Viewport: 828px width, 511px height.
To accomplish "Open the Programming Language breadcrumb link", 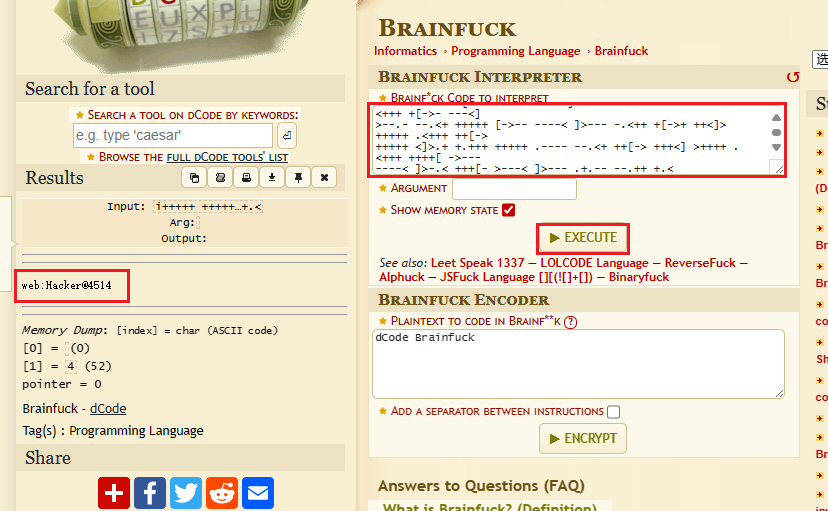I will click(515, 51).
